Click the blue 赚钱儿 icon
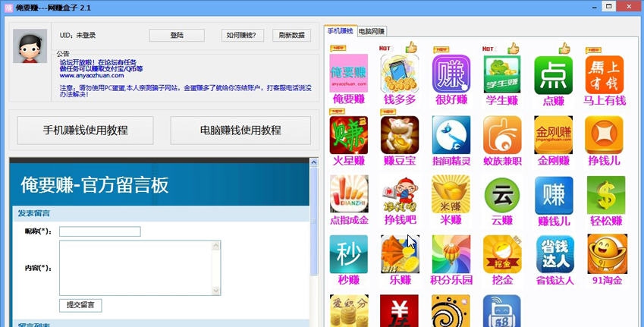This screenshot has width=644, height=327. (554, 196)
